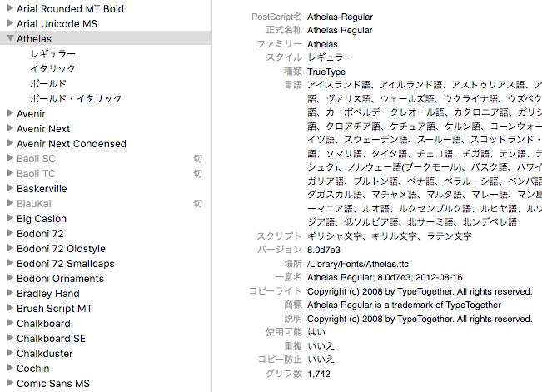
Task: Select the Avenir font name
Action: point(31,114)
